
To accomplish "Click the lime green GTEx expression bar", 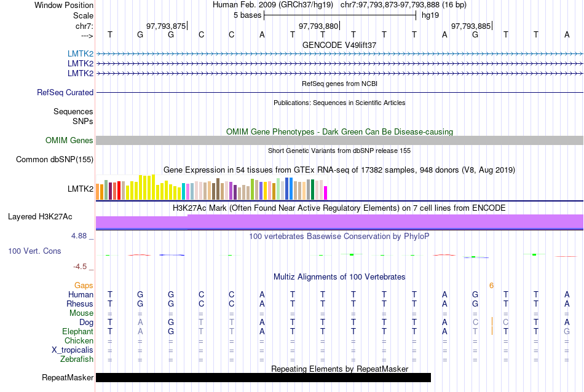I will tap(253, 189).
